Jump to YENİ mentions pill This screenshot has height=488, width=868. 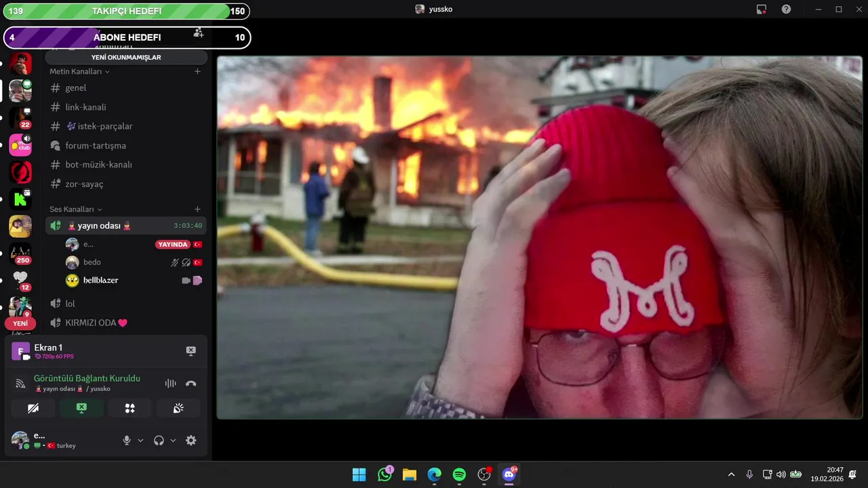[x=20, y=323]
